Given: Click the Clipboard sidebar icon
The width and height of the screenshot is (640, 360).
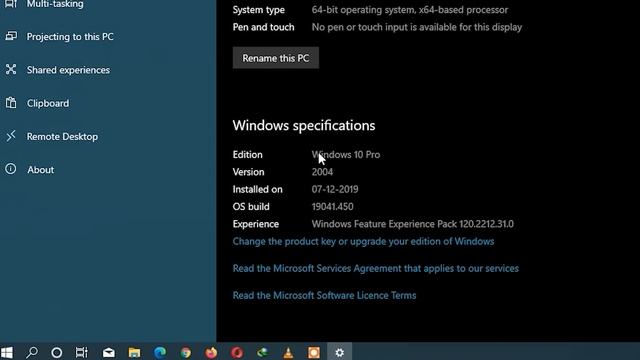Looking at the screenshot, I should point(11,103).
